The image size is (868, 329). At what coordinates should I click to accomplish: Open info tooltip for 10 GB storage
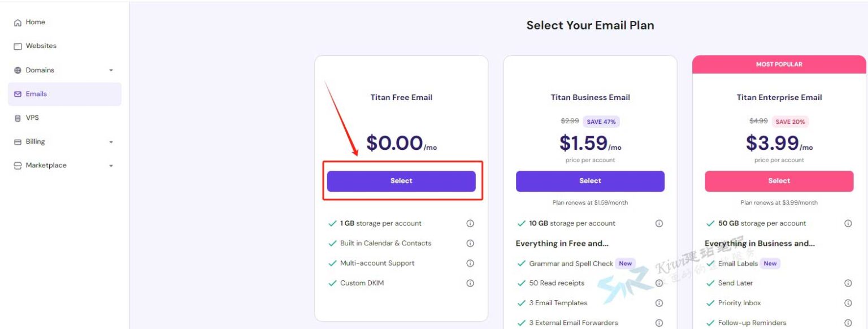659,223
